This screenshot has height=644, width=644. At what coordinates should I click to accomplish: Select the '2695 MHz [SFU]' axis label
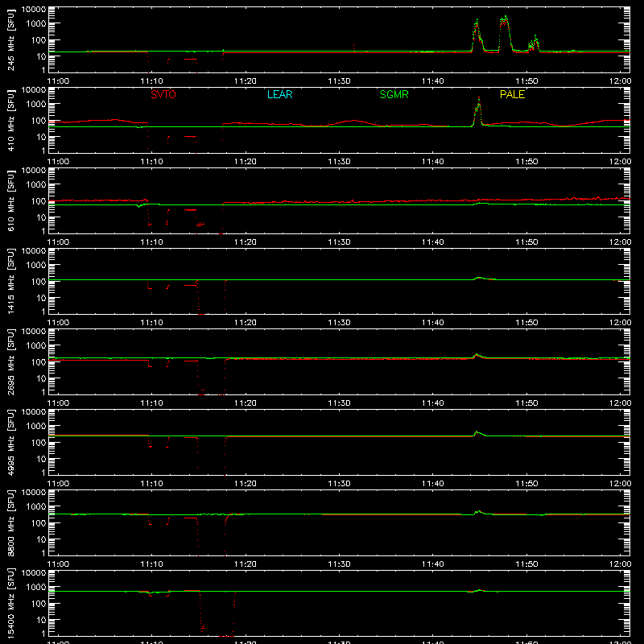coord(11,361)
